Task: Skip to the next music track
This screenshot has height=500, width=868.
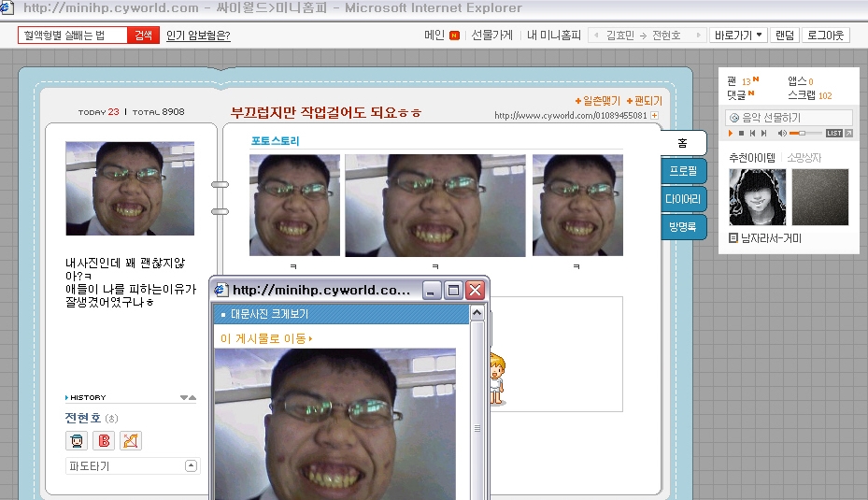Action: (x=765, y=134)
